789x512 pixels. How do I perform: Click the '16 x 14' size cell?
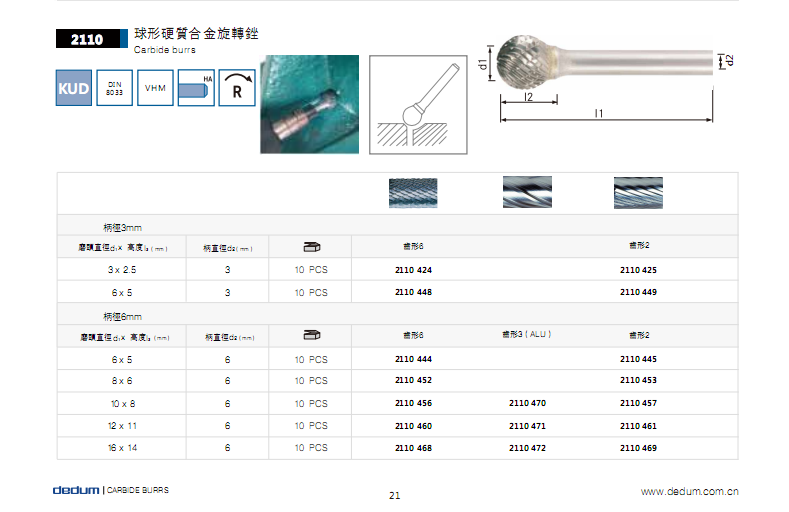tap(122, 448)
